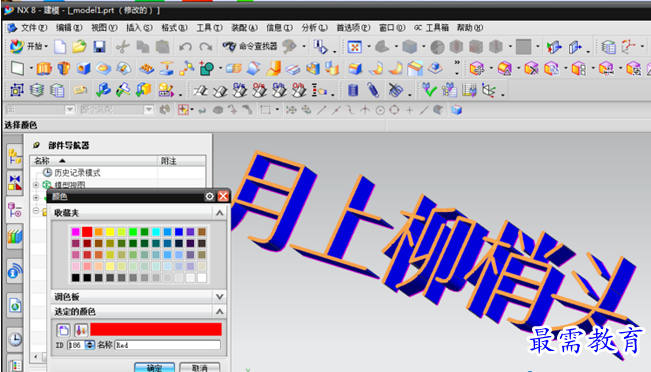Click the green checkmark icon in toolbar
Image resolution: width=651 pixels, height=372 pixels.
[x=429, y=90]
